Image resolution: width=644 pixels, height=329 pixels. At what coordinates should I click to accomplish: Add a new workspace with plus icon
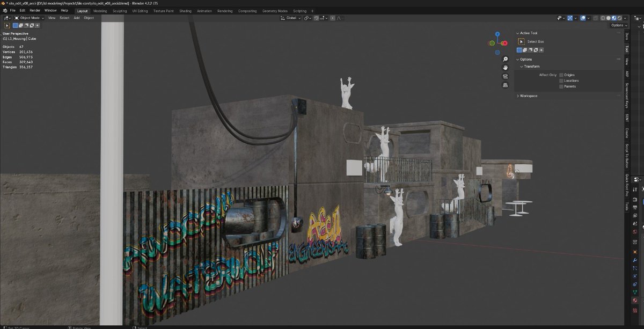click(x=312, y=11)
